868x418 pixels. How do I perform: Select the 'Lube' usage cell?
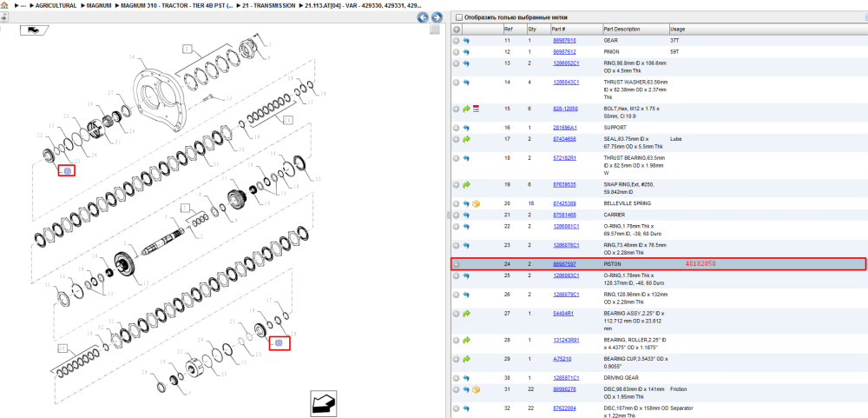(x=674, y=139)
